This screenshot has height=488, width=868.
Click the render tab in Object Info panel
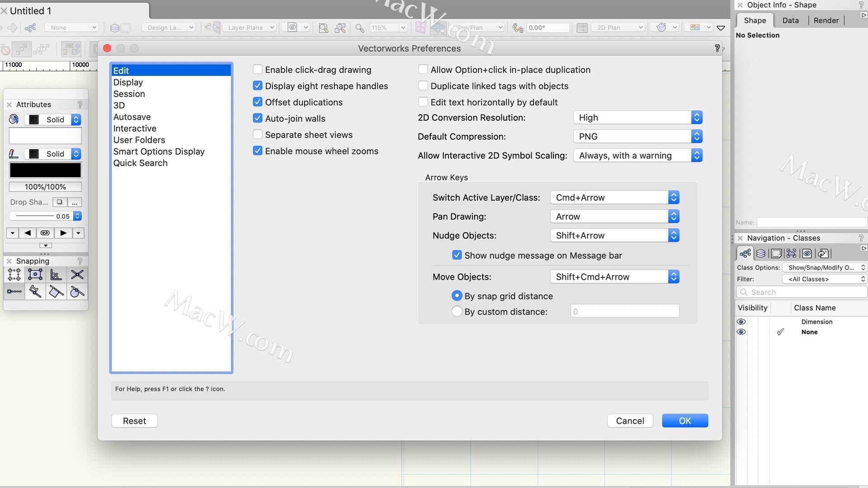826,21
